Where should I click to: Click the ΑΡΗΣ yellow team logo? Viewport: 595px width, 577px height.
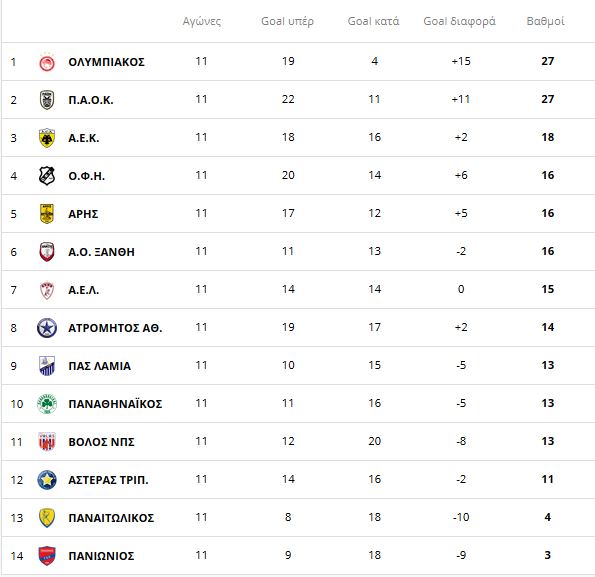(x=47, y=214)
